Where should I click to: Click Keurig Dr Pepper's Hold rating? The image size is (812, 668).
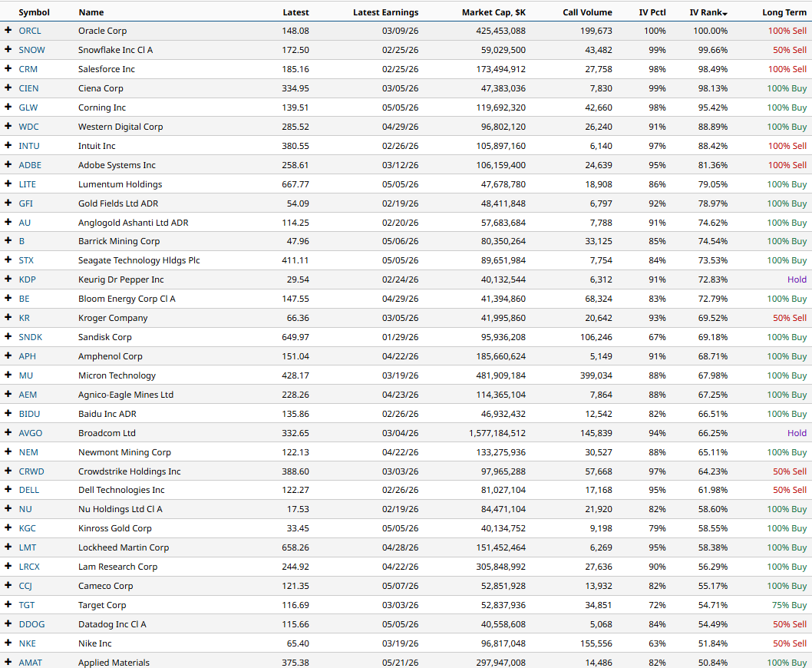pyautogui.click(x=797, y=279)
